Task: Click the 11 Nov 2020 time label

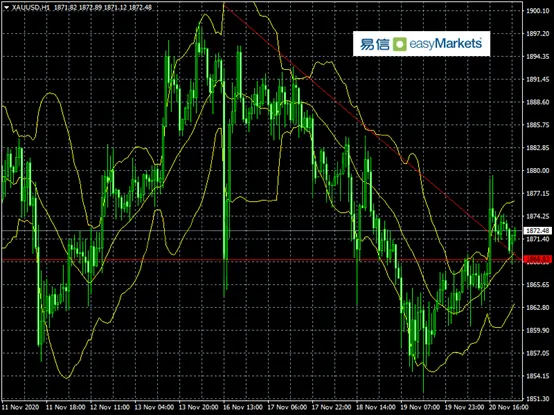Action: click(x=20, y=407)
